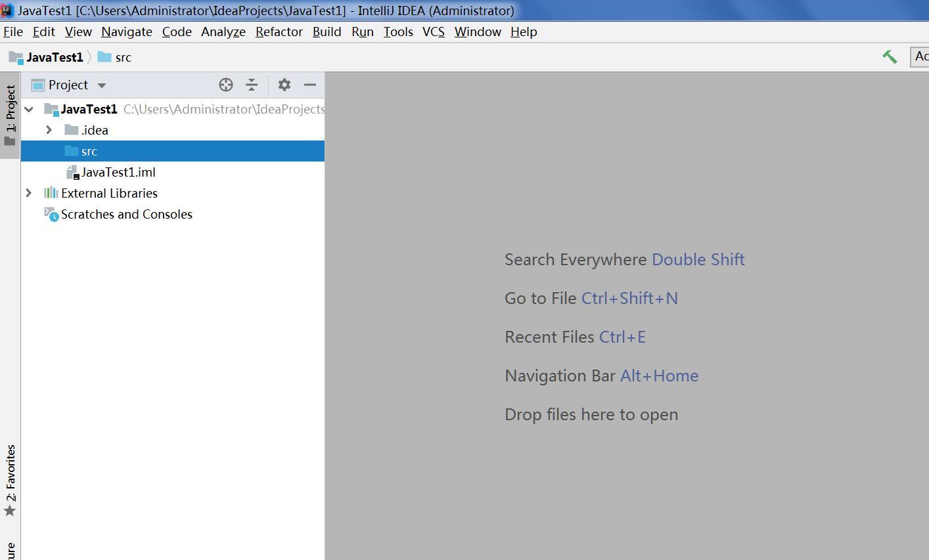The image size is (929, 560).
Task: Click src in the navigation breadcrumb
Action: (x=123, y=57)
